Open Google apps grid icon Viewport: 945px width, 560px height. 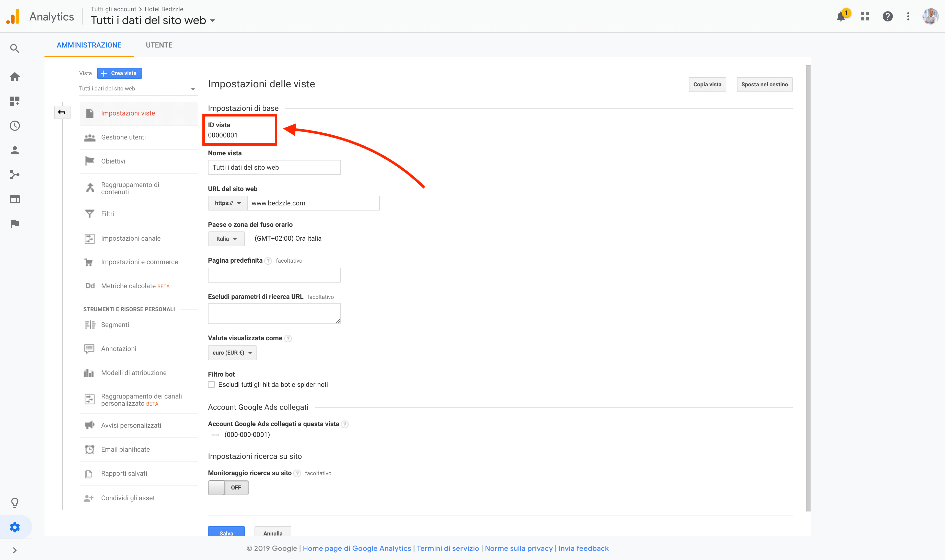coord(865,17)
